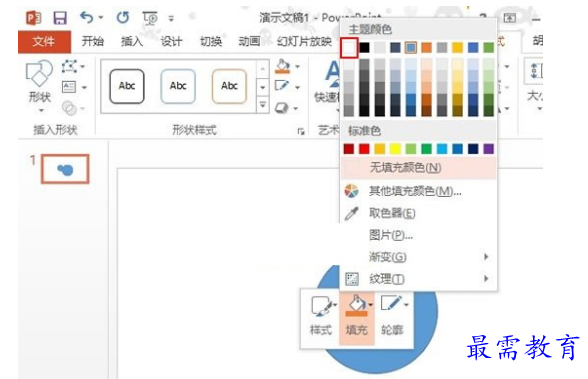Open 形状样式 dialog launcher
Screen dimensions: 588x379
tap(301, 131)
